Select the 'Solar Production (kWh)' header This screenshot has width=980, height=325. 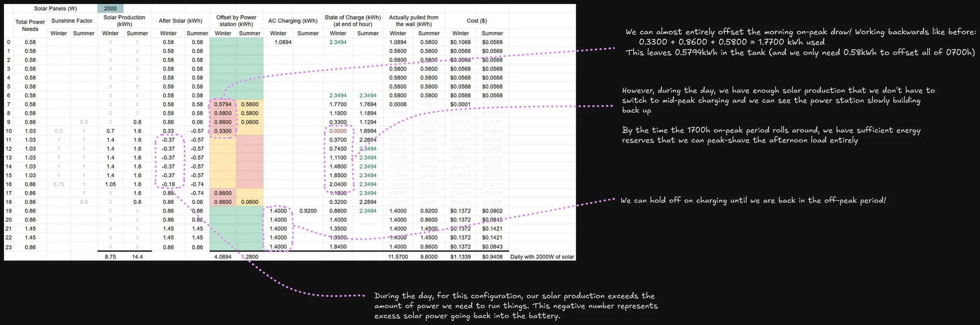click(124, 21)
